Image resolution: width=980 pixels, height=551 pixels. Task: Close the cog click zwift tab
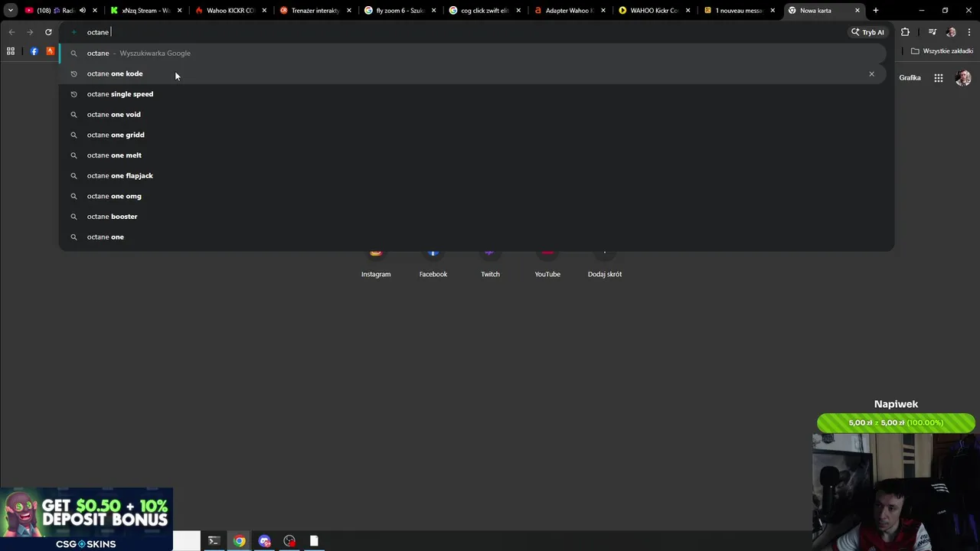pyautogui.click(x=518, y=11)
